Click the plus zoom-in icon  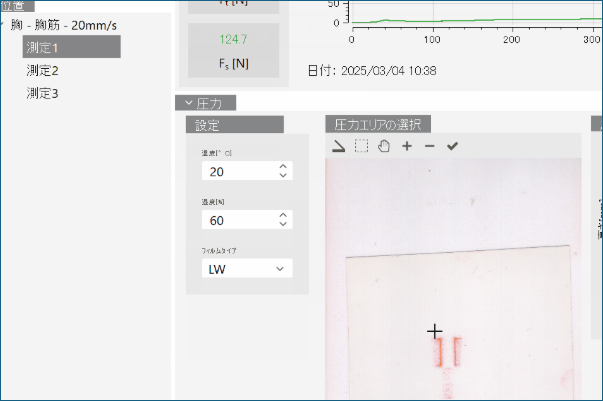coord(407,146)
